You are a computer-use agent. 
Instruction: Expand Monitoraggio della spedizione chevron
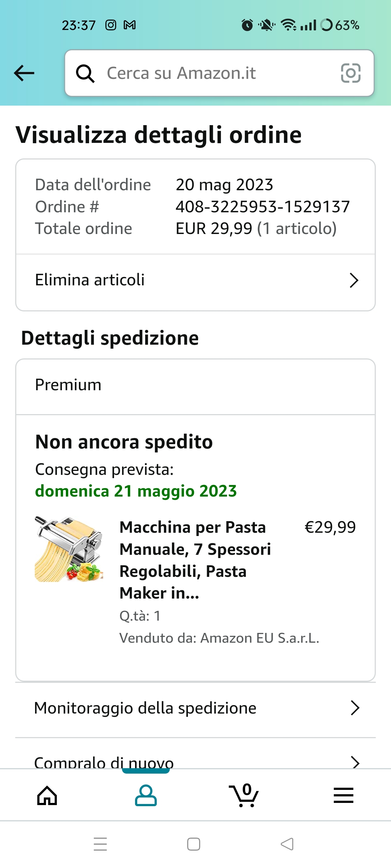coord(355,708)
